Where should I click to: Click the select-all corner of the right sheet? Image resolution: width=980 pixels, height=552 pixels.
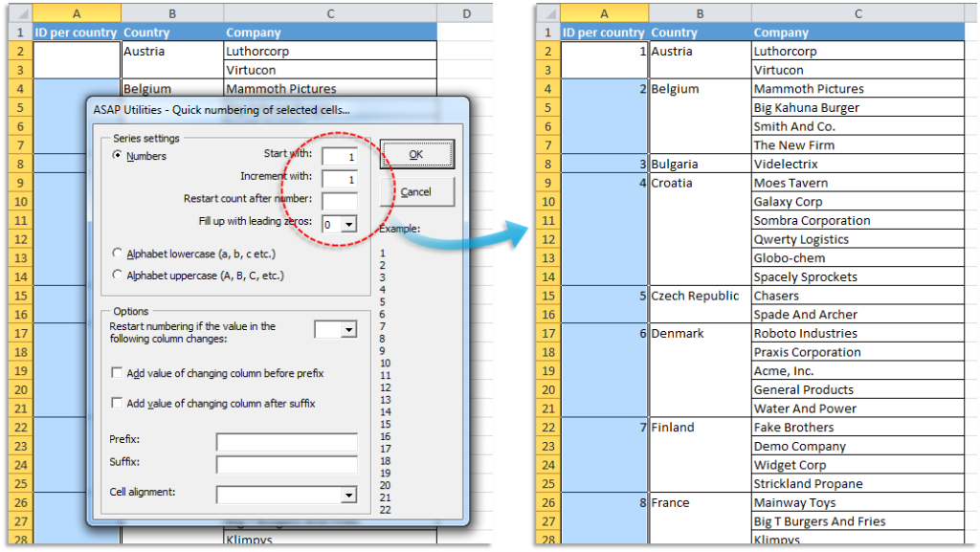pos(548,13)
